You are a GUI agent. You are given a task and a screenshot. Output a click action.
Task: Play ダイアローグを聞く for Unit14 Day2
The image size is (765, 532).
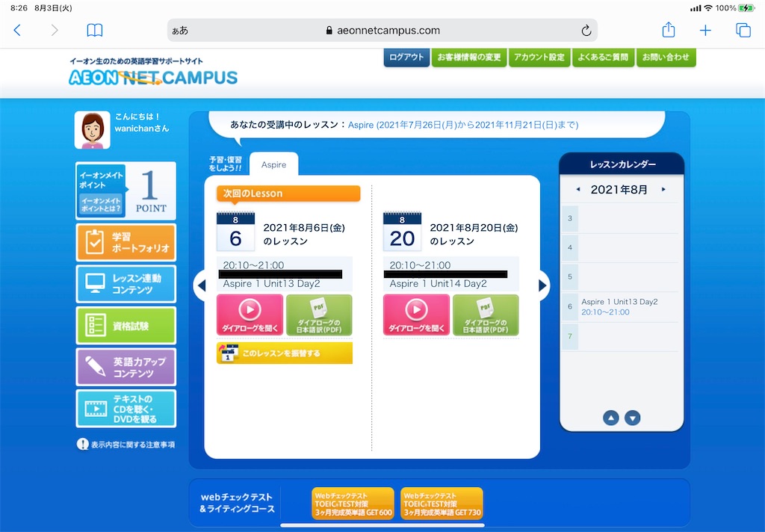coord(416,315)
